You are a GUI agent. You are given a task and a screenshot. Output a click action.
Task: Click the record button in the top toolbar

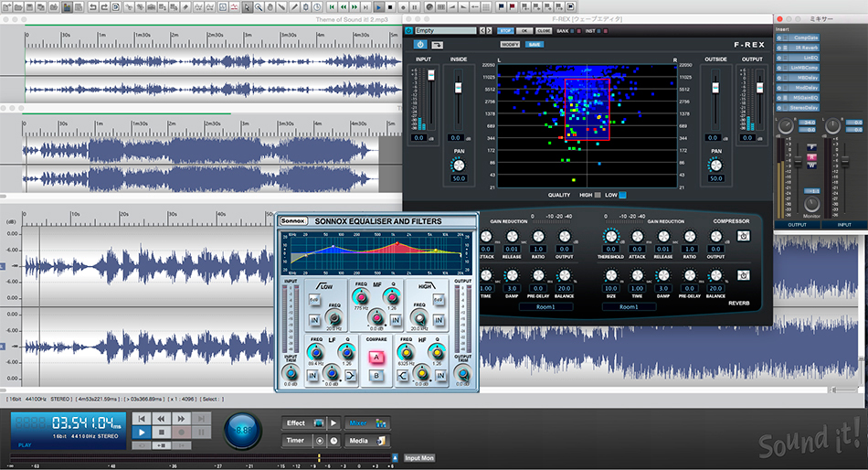403,7
